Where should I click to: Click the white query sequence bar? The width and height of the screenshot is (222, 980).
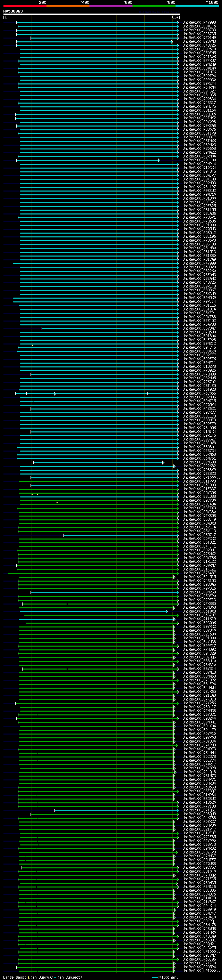pos(92,15)
